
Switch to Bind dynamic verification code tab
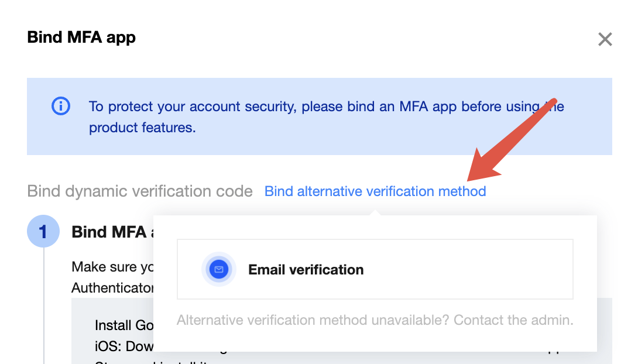coord(140,191)
